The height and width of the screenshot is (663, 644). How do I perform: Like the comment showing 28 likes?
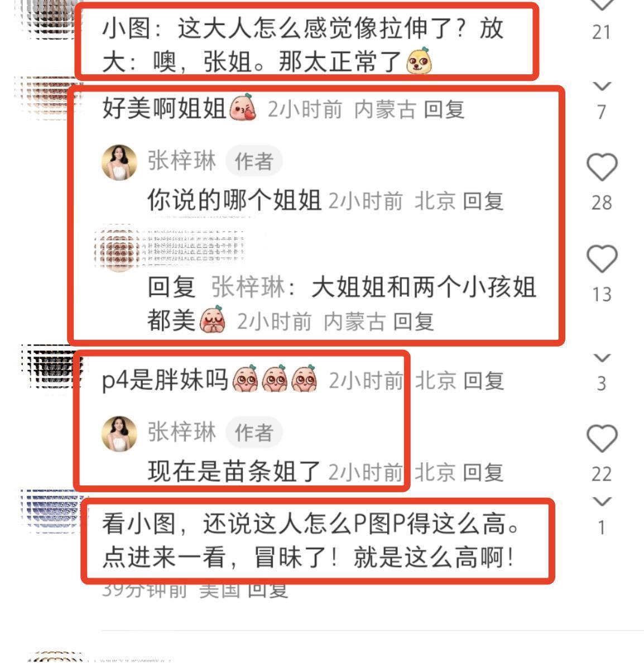pyautogui.click(x=602, y=167)
